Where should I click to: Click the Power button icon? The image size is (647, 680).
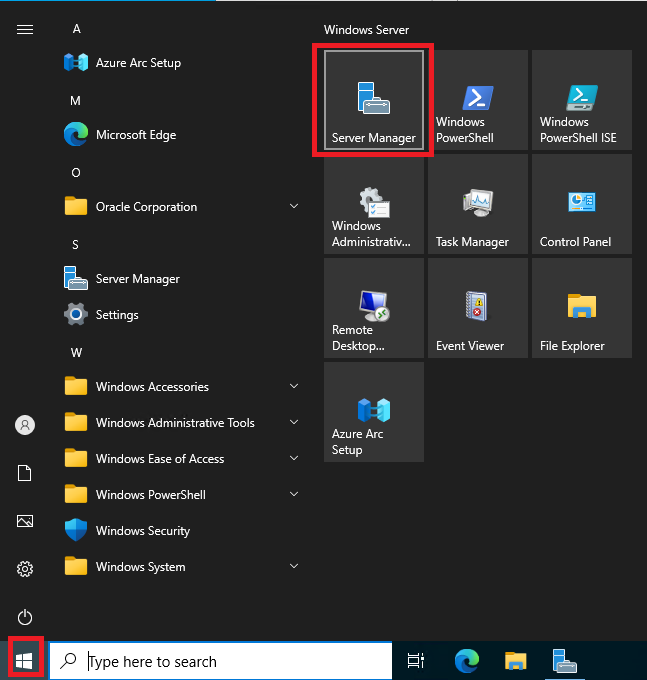coord(25,617)
